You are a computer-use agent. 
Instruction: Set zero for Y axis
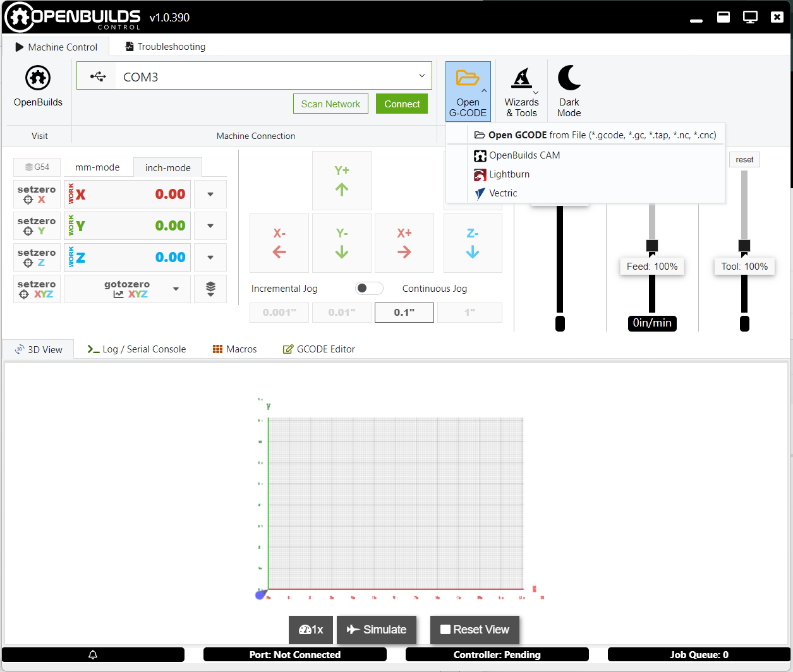tap(37, 225)
